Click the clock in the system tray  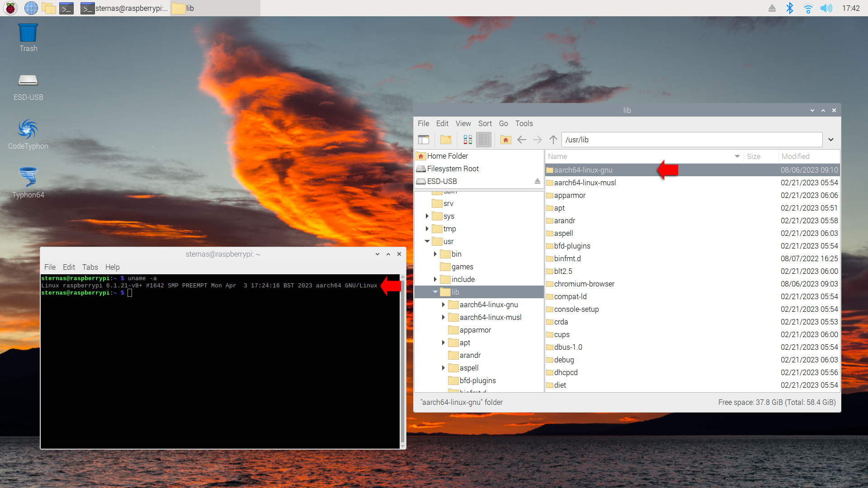pos(851,8)
